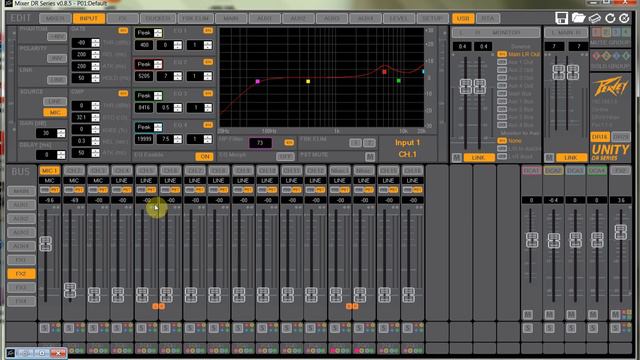
Task: Switch to the DUCKER tab
Action: pyautogui.click(x=158, y=18)
